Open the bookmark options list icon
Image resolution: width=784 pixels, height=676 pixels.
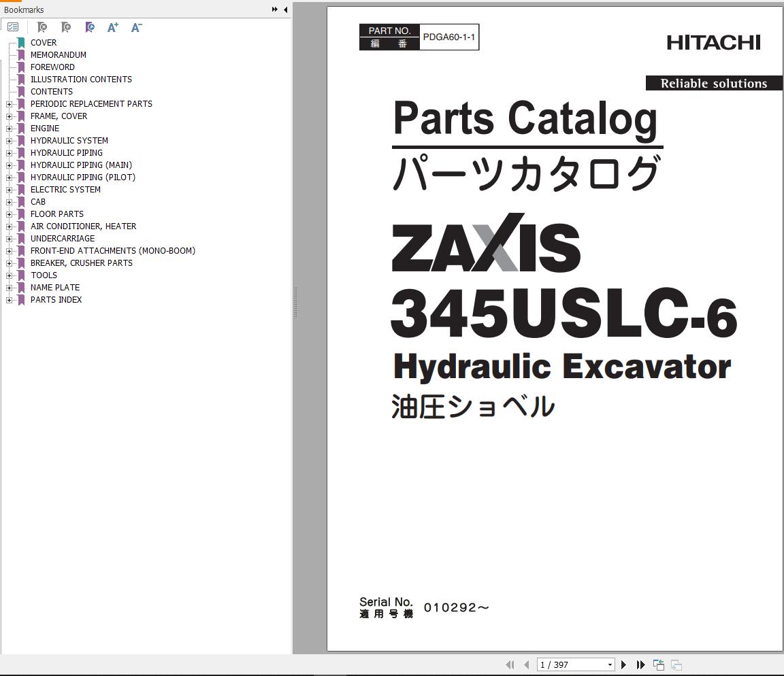tap(13, 27)
